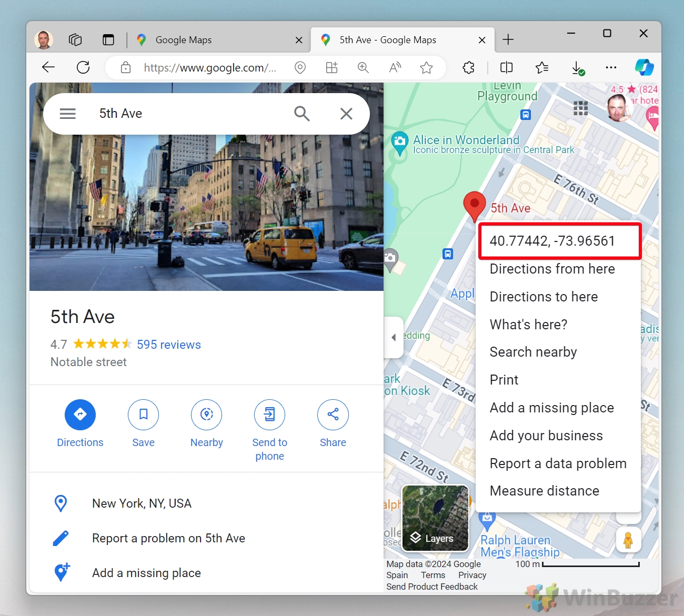
Task: Open Edge Settings and more menu
Action: coord(611,67)
